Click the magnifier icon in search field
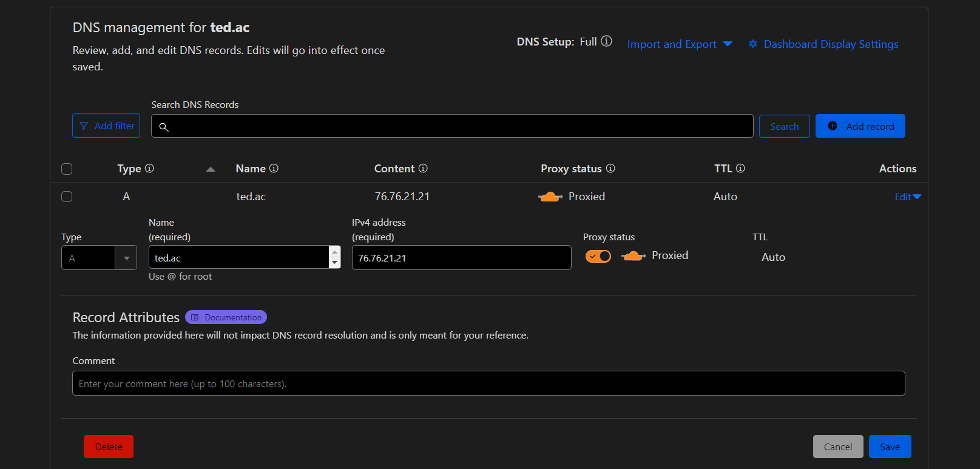The width and height of the screenshot is (980, 469). point(164,127)
